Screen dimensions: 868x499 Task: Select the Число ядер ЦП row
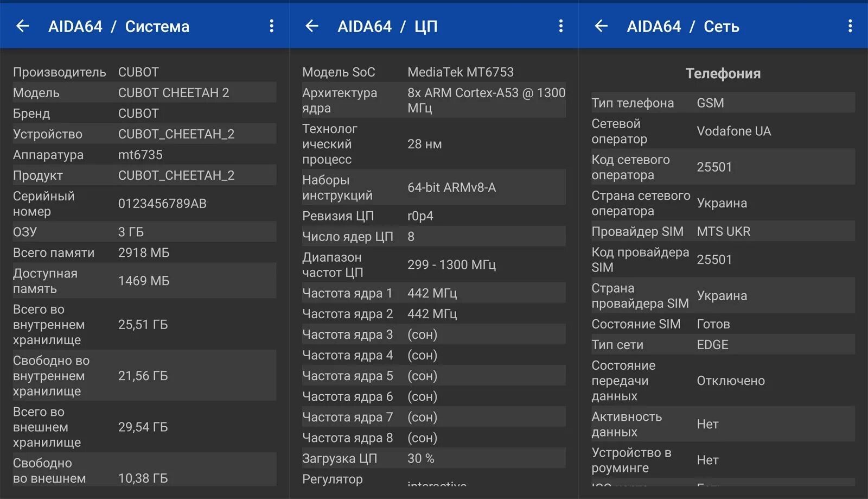(x=434, y=236)
